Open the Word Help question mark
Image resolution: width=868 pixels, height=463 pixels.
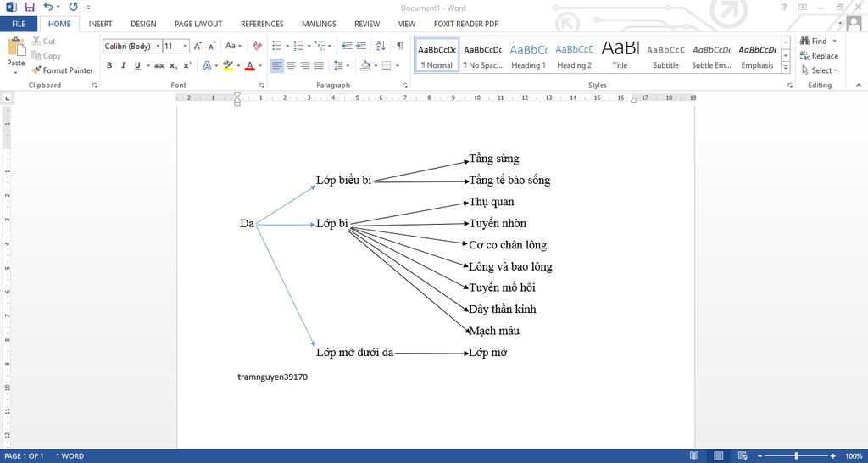point(784,7)
